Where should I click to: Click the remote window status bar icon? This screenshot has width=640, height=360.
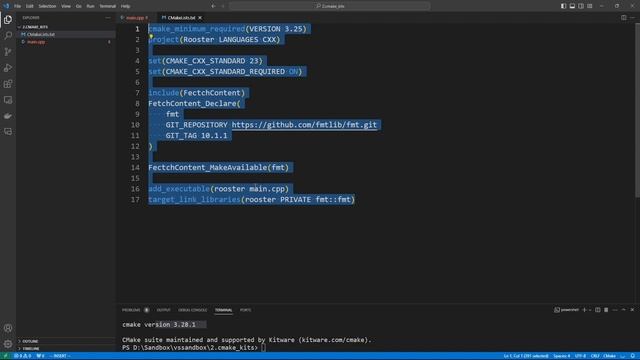pyautogui.click(x=5, y=356)
